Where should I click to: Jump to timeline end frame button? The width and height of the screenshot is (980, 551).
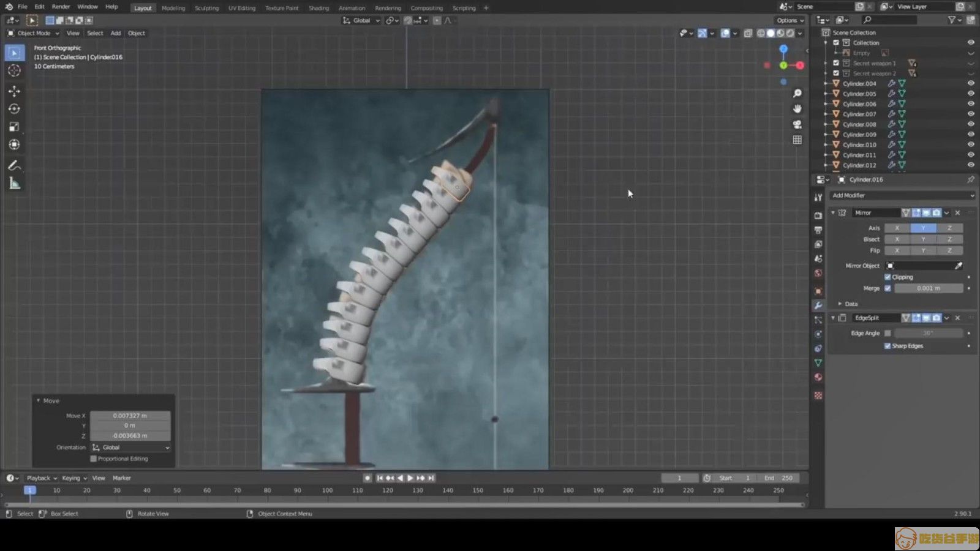click(431, 478)
